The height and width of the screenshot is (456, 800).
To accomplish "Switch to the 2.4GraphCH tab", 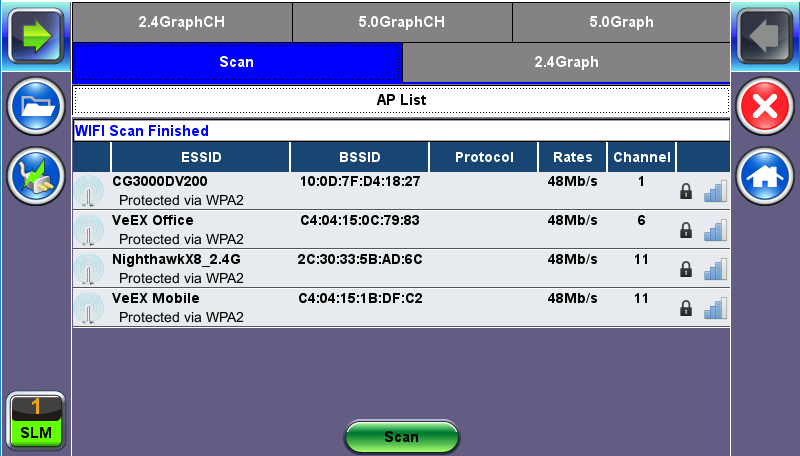I will tap(182, 21).
